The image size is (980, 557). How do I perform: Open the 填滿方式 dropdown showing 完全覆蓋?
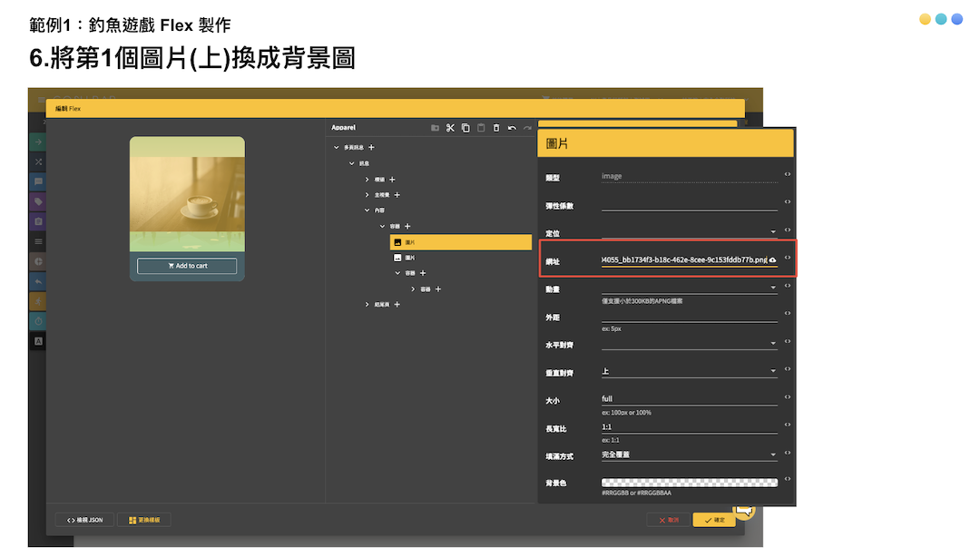click(x=690, y=455)
